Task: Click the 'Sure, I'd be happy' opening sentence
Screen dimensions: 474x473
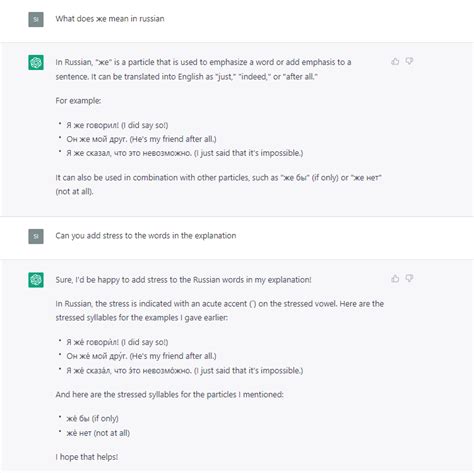Action: coord(183,280)
